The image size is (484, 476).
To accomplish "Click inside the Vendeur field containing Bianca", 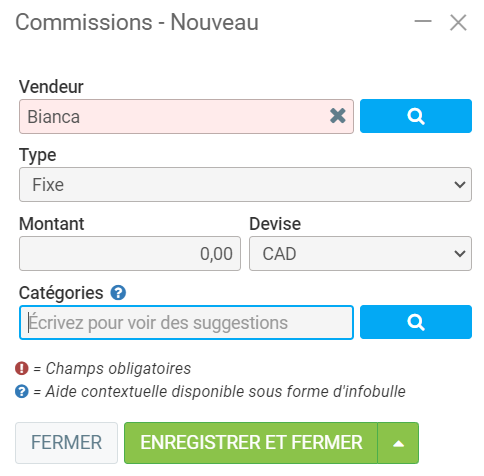I will coord(173,116).
